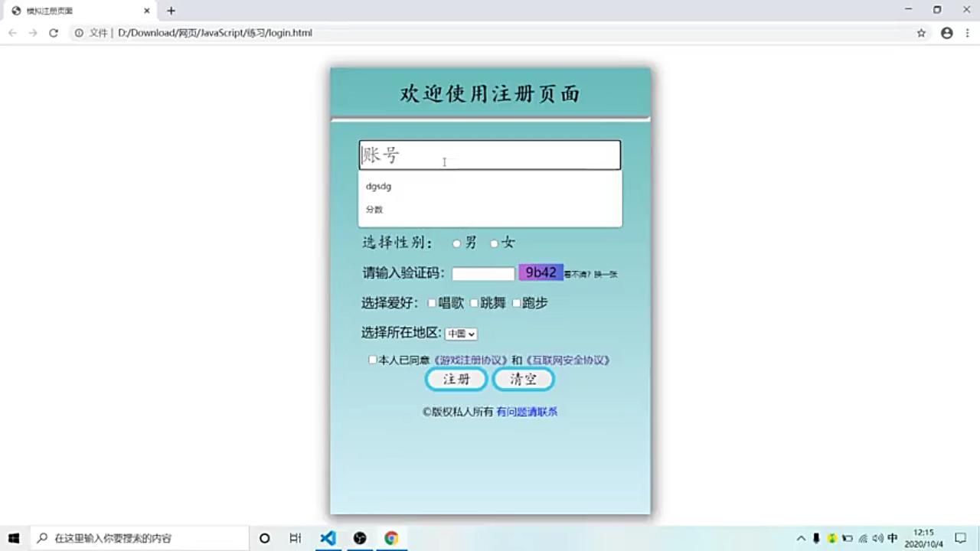
Task: Click the 欢迎使用注册页面 heading
Action: coord(490,94)
